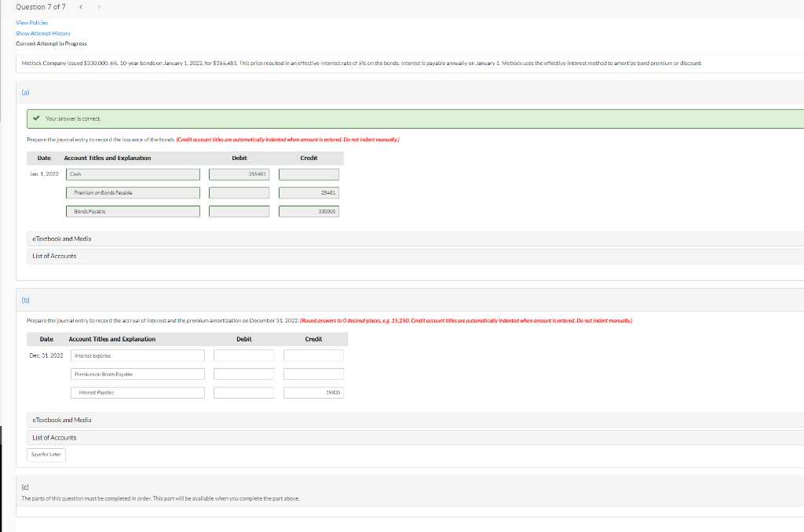Click the Cash debit field showing 355481
804x532 pixels.
tap(239, 174)
